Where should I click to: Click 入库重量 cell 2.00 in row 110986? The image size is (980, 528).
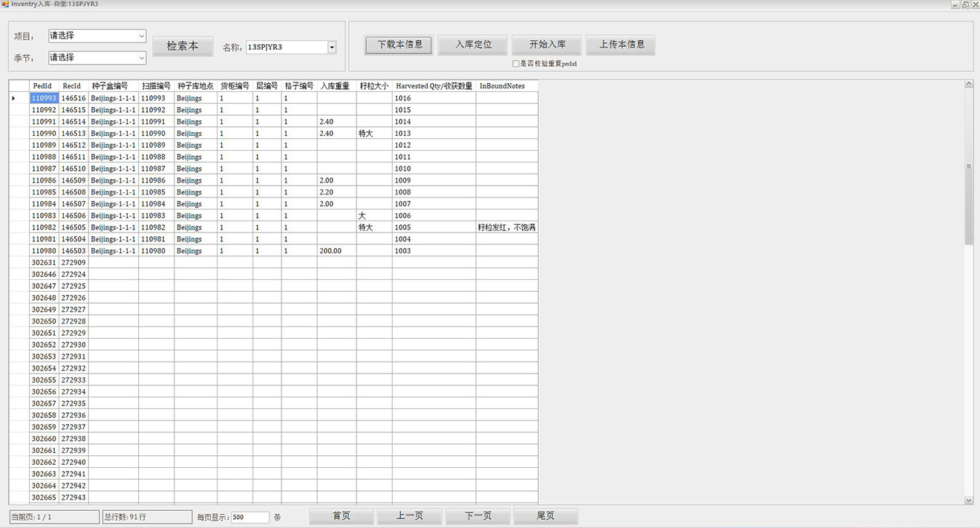pos(336,180)
